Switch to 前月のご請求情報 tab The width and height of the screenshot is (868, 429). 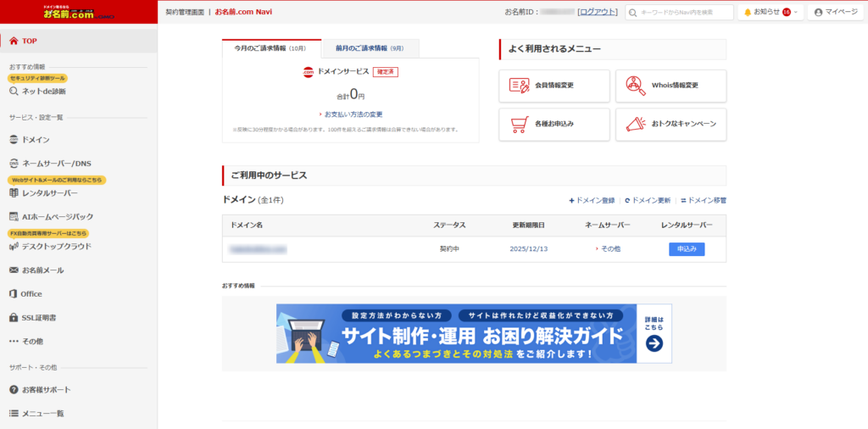point(370,48)
